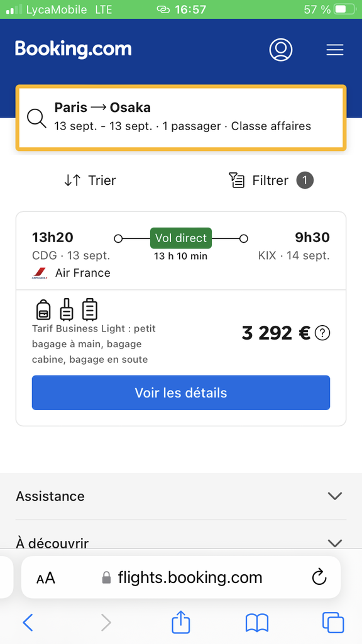362x644 pixels.
Task: Reload the page with refresh icon
Action: pos(319,577)
